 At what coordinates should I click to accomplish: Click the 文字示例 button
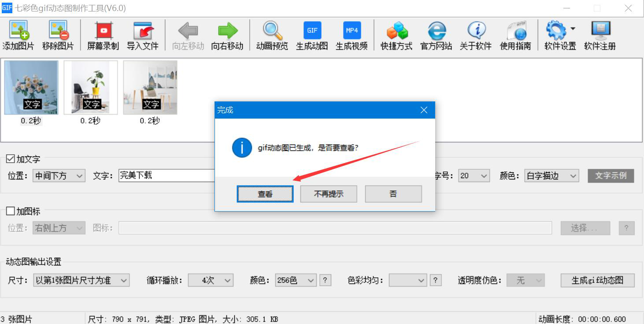(611, 175)
